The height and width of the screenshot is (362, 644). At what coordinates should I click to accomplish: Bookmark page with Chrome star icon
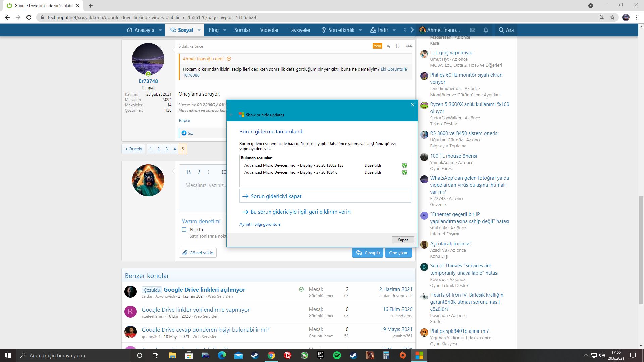612,17
